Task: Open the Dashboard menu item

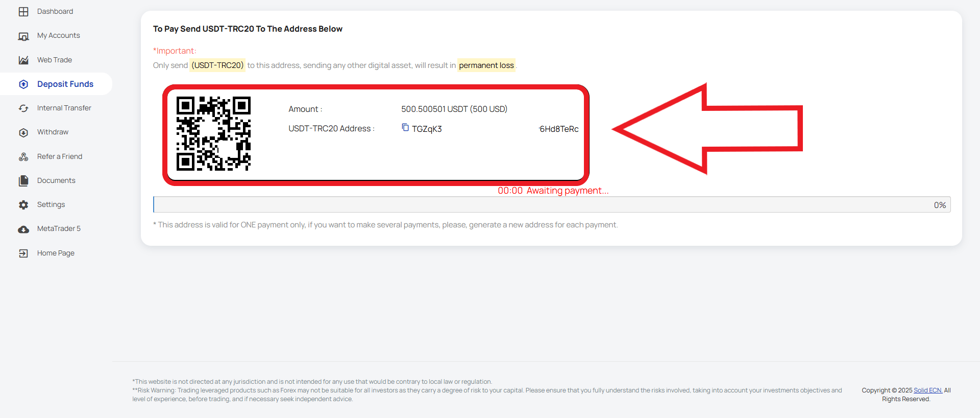Action: coord(55,11)
